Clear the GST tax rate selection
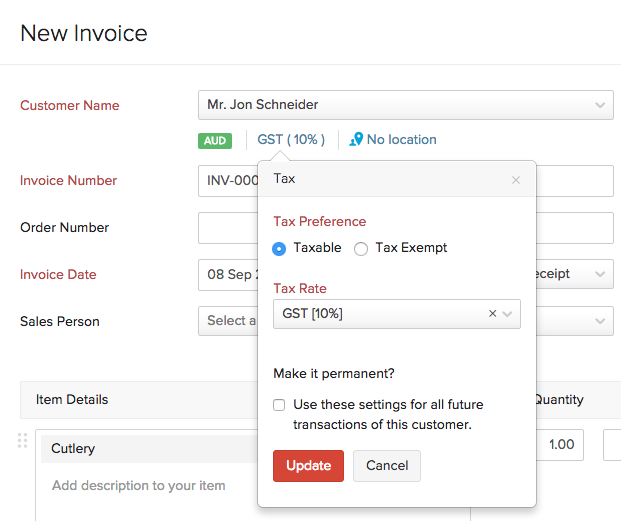This screenshot has height=521, width=621. (492, 313)
